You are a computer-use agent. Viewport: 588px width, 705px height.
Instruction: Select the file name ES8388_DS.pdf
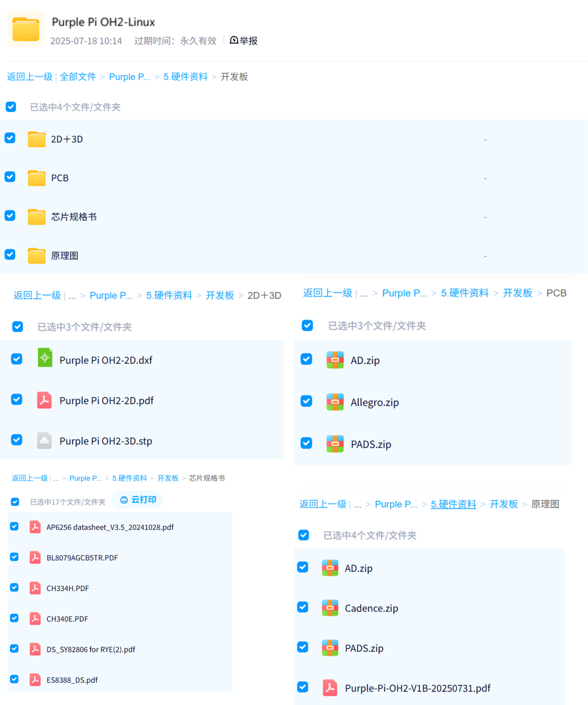pyautogui.click(x=72, y=680)
